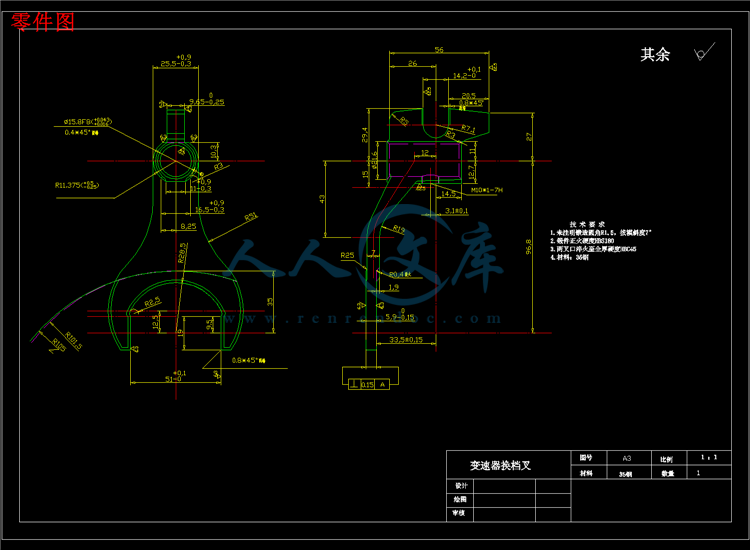Select the 16.5-0.3 dimension
Screen dimensions: 750x550
pyautogui.click(x=210, y=207)
